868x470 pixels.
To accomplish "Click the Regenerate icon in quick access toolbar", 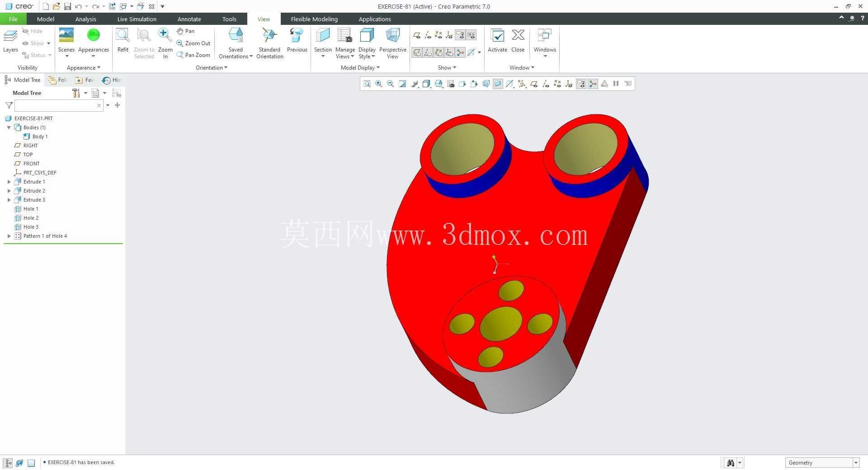I will [x=112, y=6].
